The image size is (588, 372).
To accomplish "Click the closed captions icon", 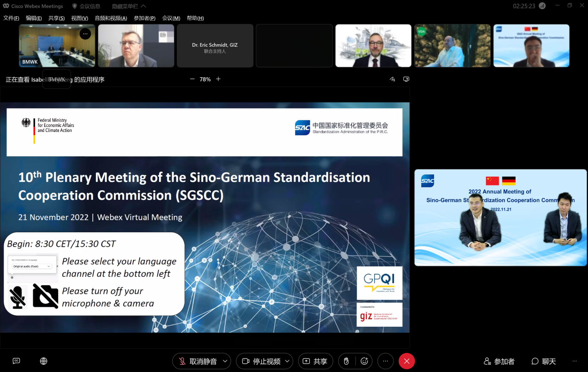I will click(16, 361).
